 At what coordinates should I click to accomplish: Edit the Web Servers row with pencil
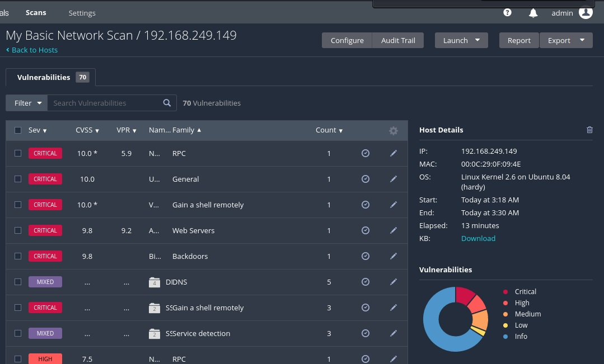tap(394, 230)
